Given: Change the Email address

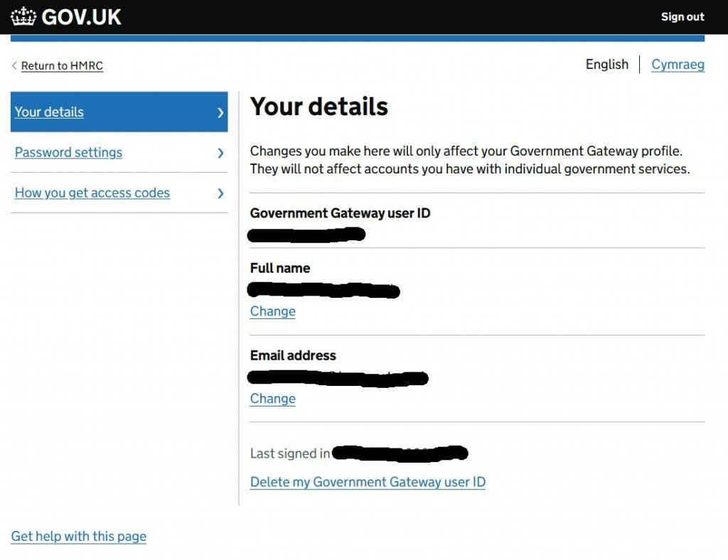Looking at the screenshot, I should [272, 399].
